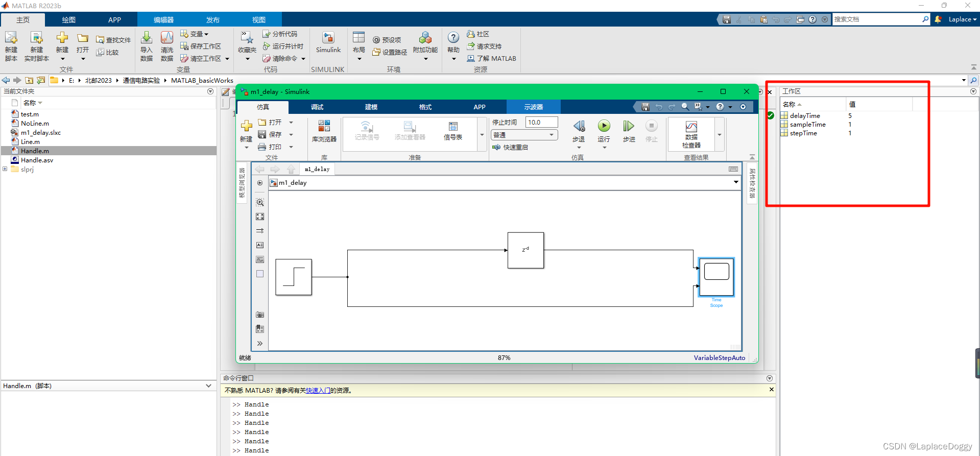Click the image insert icon in palette
Image resolution: width=980 pixels, height=456 pixels.
point(260,259)
